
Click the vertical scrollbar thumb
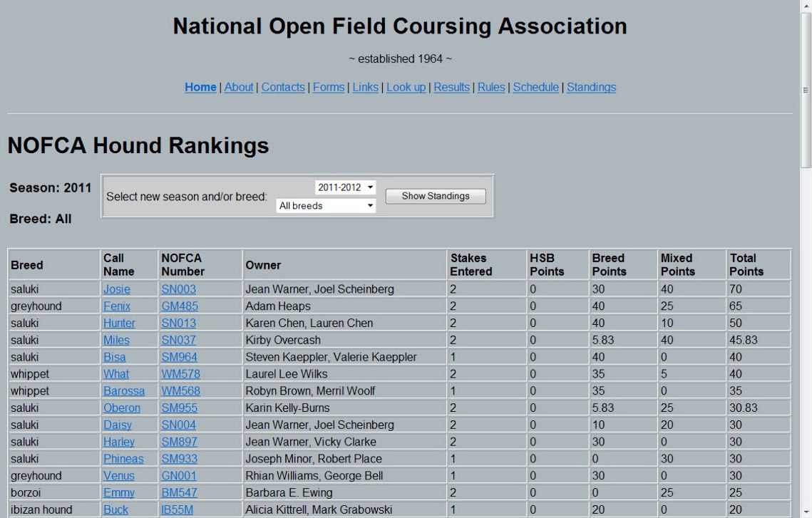click(806, 90)
